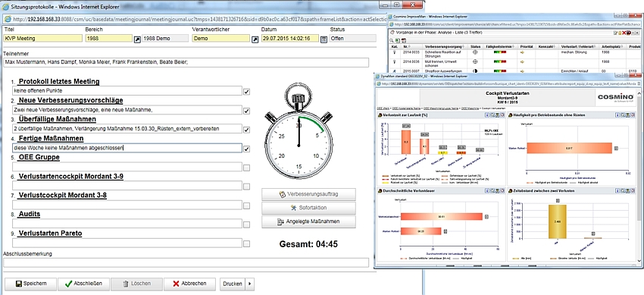Click Schnellere Reaktion auf Störungen entry
This screenshot has height=295, width=644.
442,54
